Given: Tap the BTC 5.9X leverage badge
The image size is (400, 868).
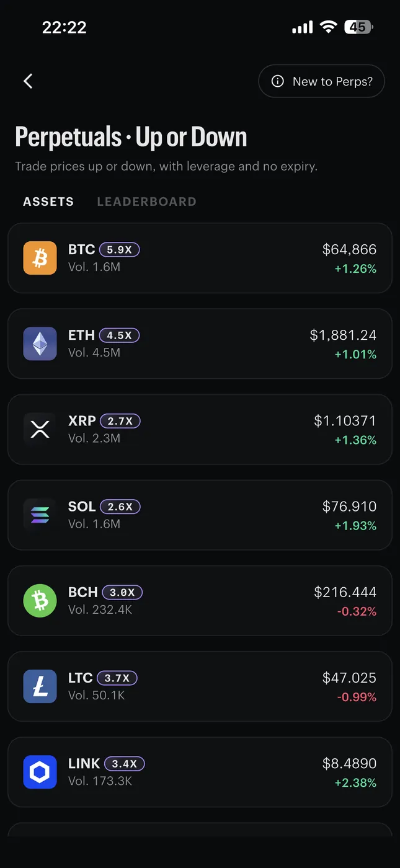Looking at the screenshot, I should coord(120,249).
